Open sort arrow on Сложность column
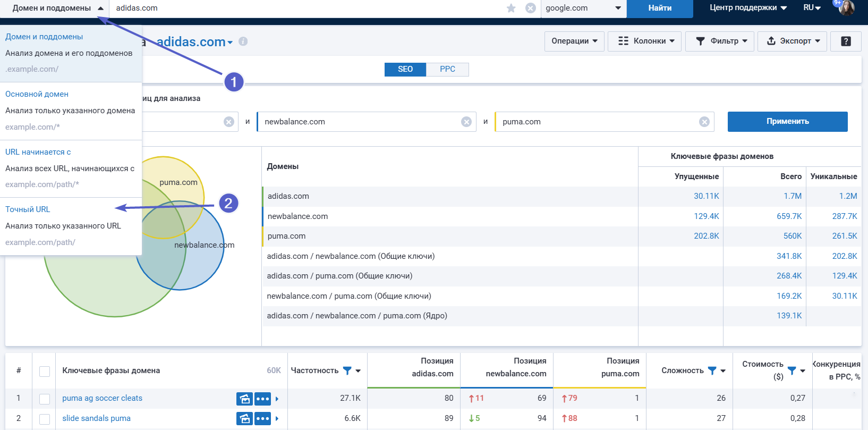868x430 pixels. pyautogui.click(x=723, y=371)
